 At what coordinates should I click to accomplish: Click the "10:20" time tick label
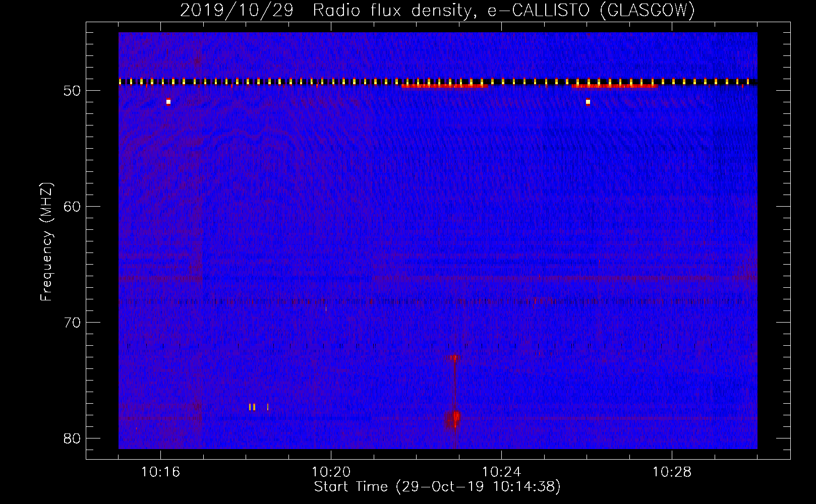click(x=331, y=472)
